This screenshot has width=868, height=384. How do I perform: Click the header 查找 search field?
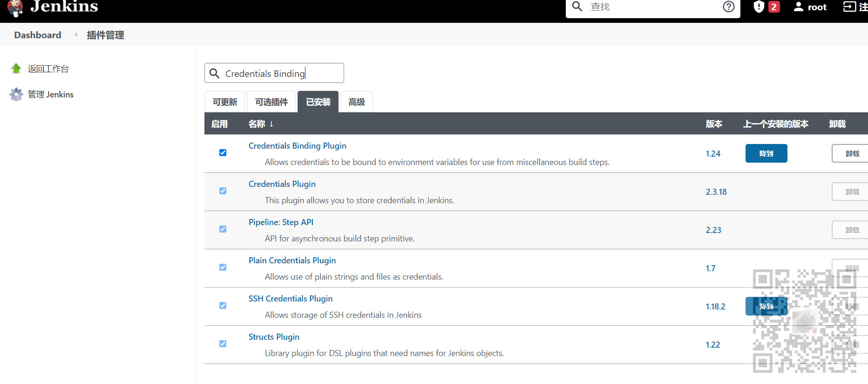tap(652, 7)
